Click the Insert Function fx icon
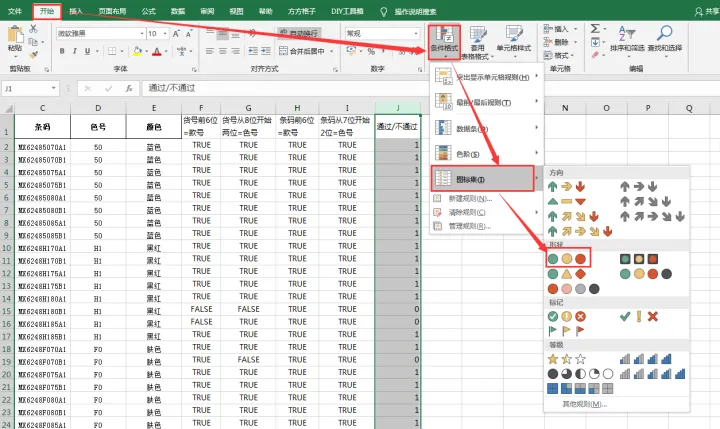 (x=129, y=88)
